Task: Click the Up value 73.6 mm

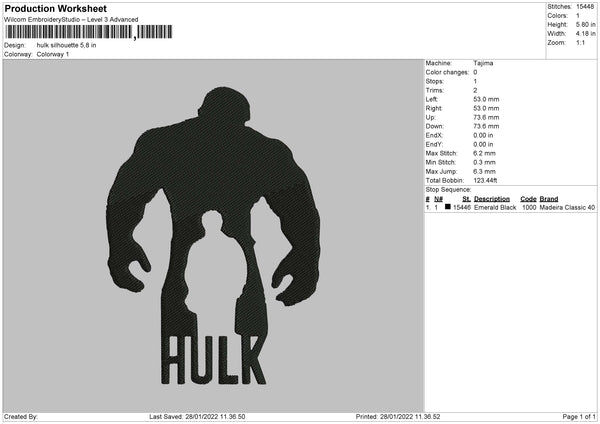Action: click(x=486, y=117)
